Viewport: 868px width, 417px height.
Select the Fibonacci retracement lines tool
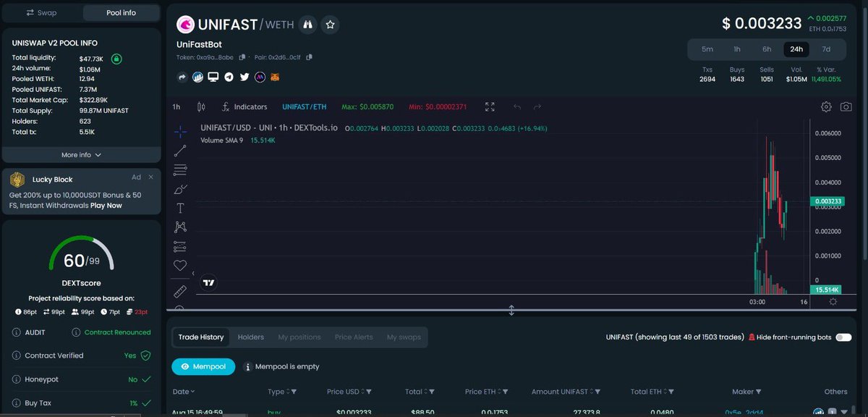tap(181, 170)
